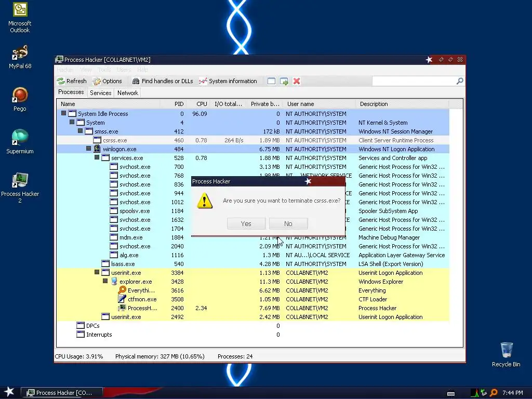532x399 pixels.
Task: Select the svchost.exe row with PID 700
Action: tap(253, 167)
